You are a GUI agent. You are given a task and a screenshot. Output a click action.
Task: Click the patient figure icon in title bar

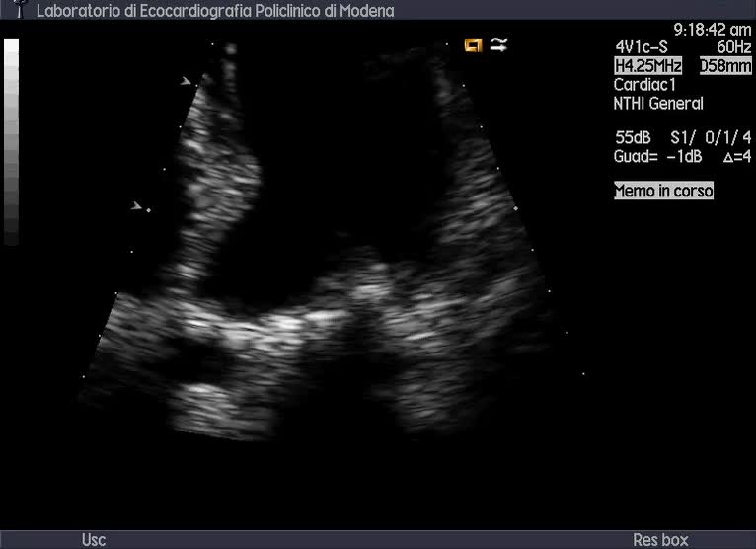tap(18, 11)
